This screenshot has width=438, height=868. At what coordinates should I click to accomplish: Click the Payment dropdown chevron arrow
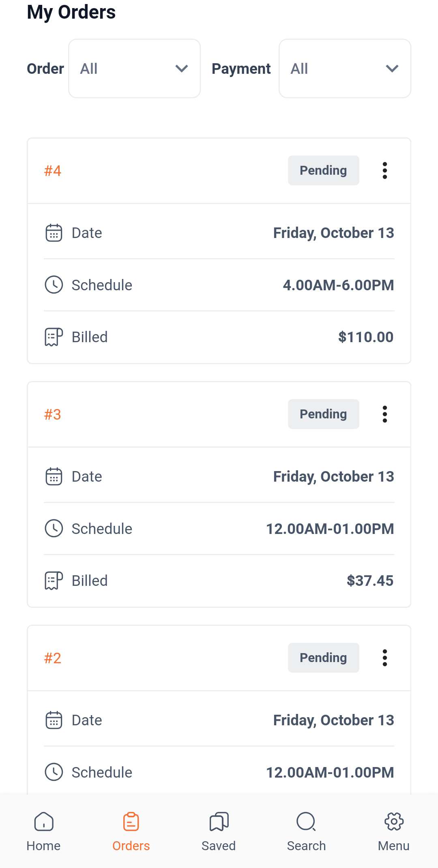point(392,69)
